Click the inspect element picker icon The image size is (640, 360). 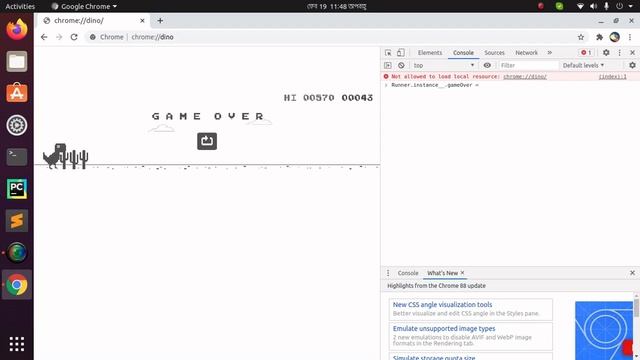pos(388,53)
